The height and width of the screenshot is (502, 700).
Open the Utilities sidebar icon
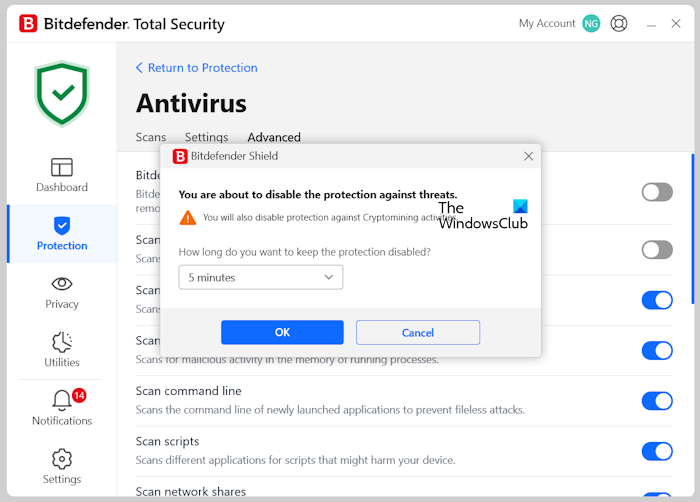click(62, 343)
